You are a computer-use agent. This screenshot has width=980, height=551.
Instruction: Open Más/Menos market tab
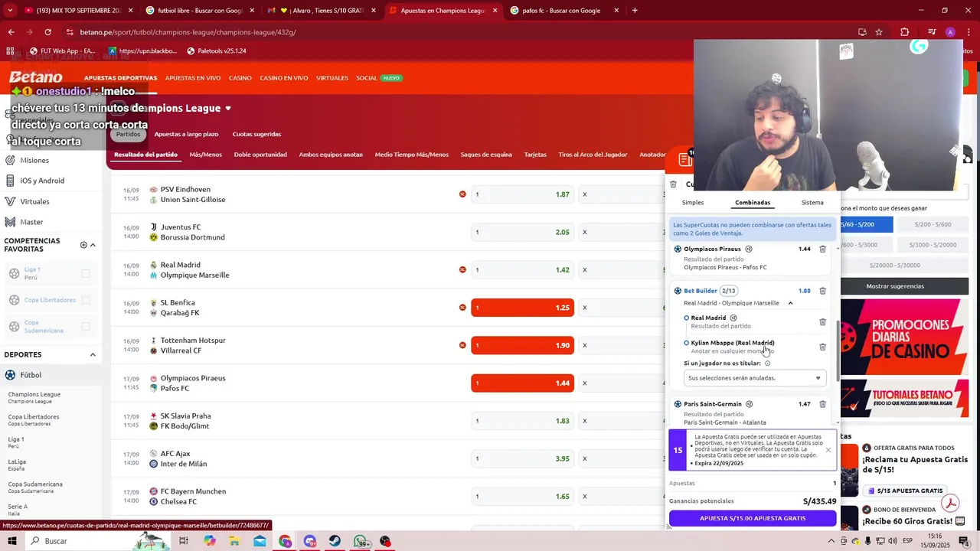pyautogui.click(x=206, y=155)
